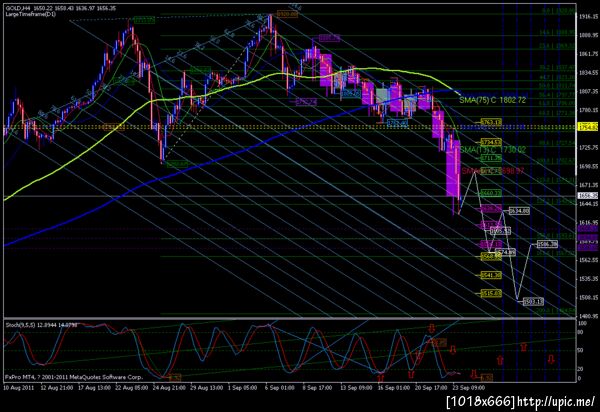Click the 1503.13 forecast price box
The height and width of the screenshot is (412, 600).
click(533, 302)
